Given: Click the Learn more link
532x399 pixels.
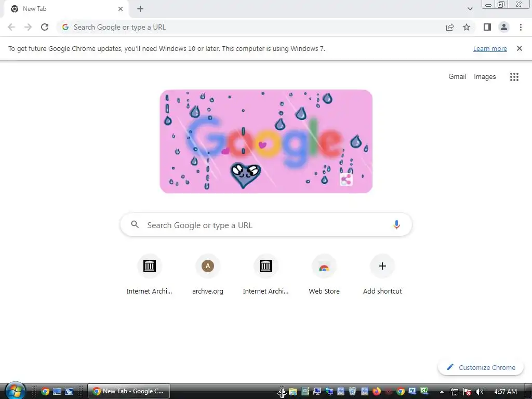Looking at the screenshot, I should coord(490,48).
